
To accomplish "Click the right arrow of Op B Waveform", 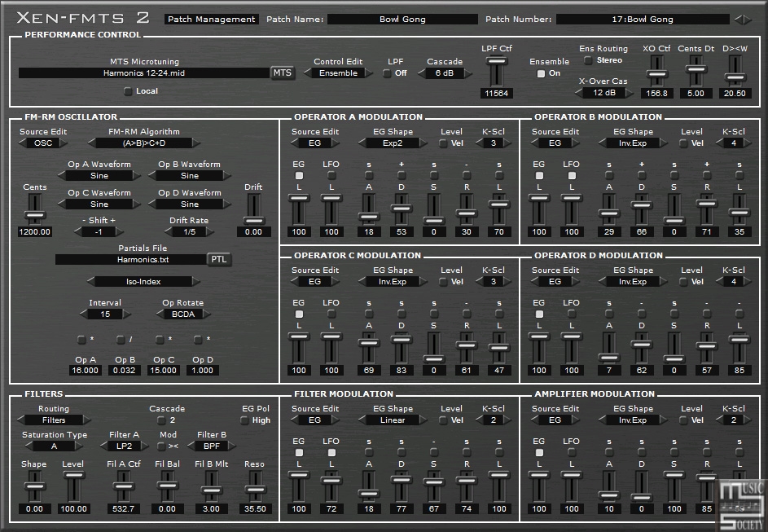I will click(x=226, y=175).
